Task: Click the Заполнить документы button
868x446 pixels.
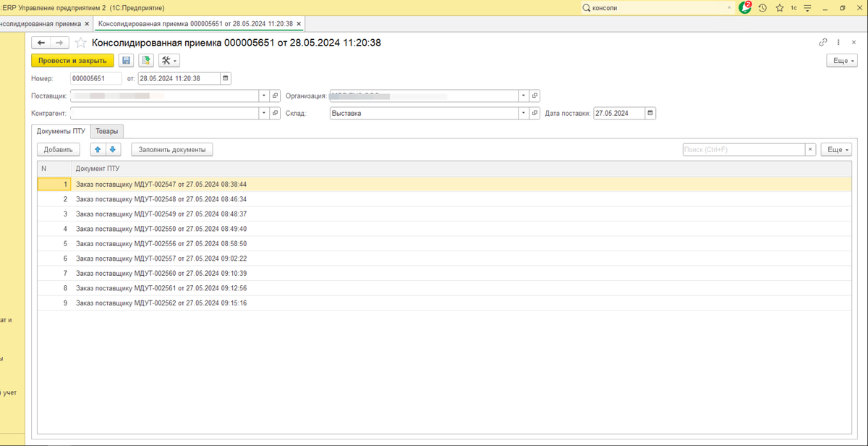Action: point(172,149)
